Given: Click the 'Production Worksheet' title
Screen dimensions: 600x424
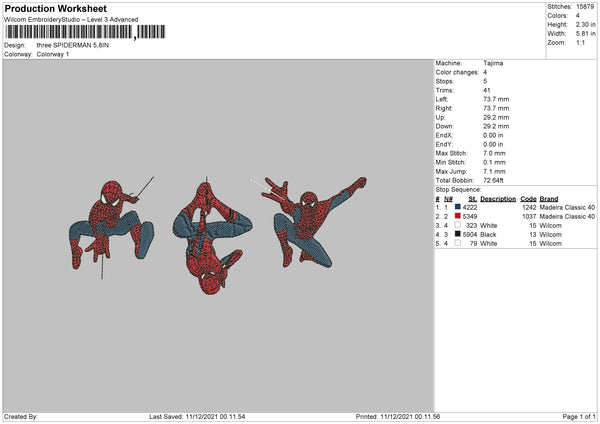Looking at the screenshot, I should pos(55,8).
